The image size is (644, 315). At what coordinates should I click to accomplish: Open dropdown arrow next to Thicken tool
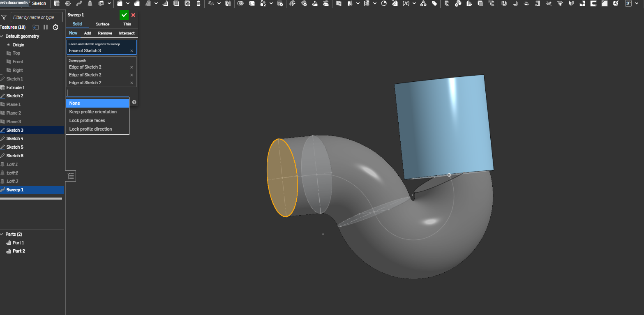[109, 3]
